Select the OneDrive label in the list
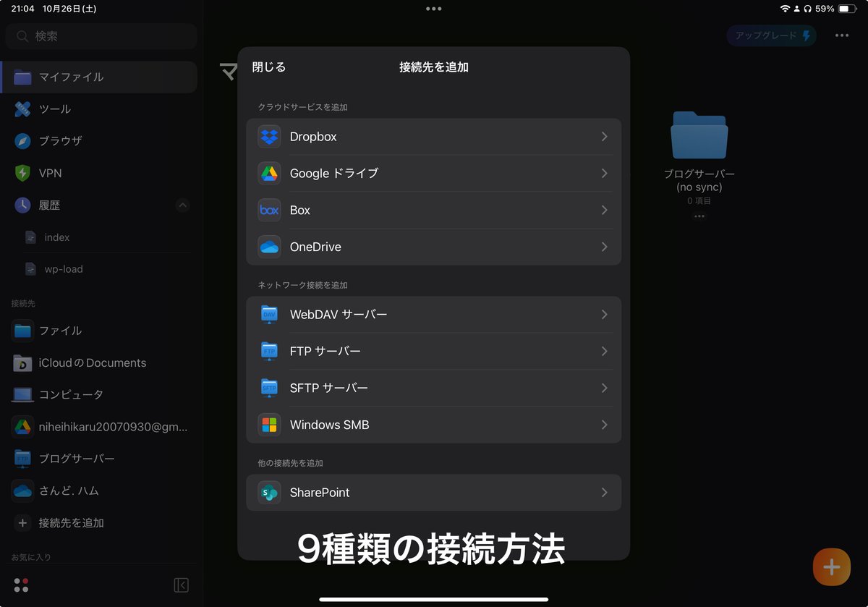 (315, 247)
